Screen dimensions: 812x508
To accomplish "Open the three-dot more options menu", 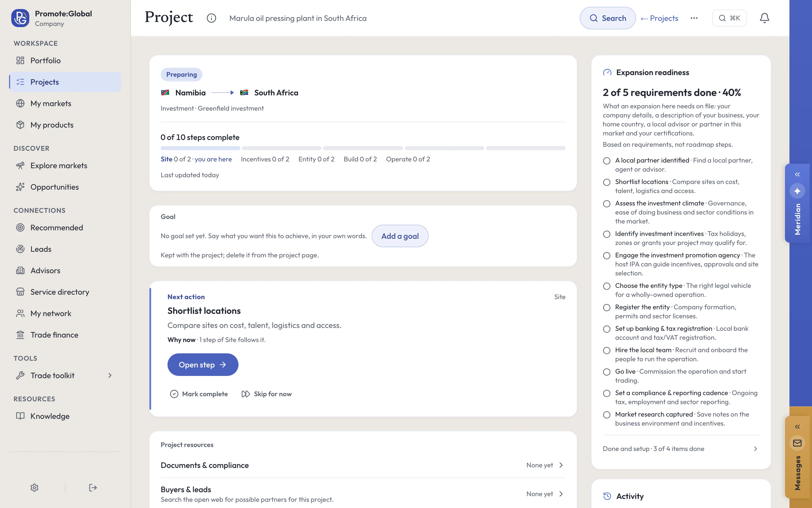I will (694, 18).
